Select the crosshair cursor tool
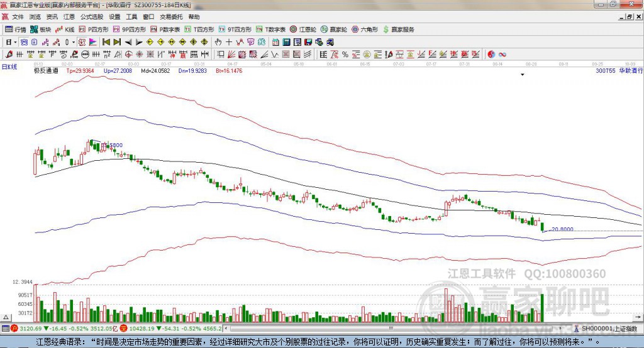This screenshot has height=348, width=644. coord(229,42)
